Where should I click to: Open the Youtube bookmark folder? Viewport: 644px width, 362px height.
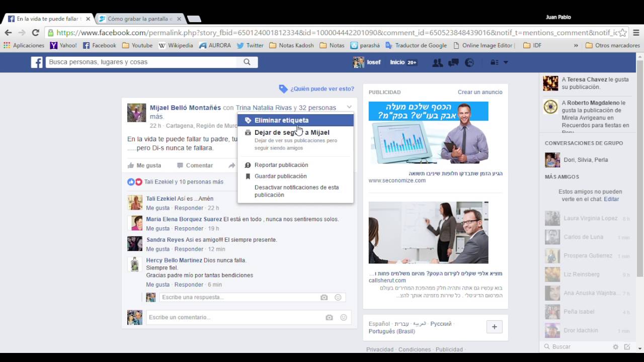tap(137, 45)
